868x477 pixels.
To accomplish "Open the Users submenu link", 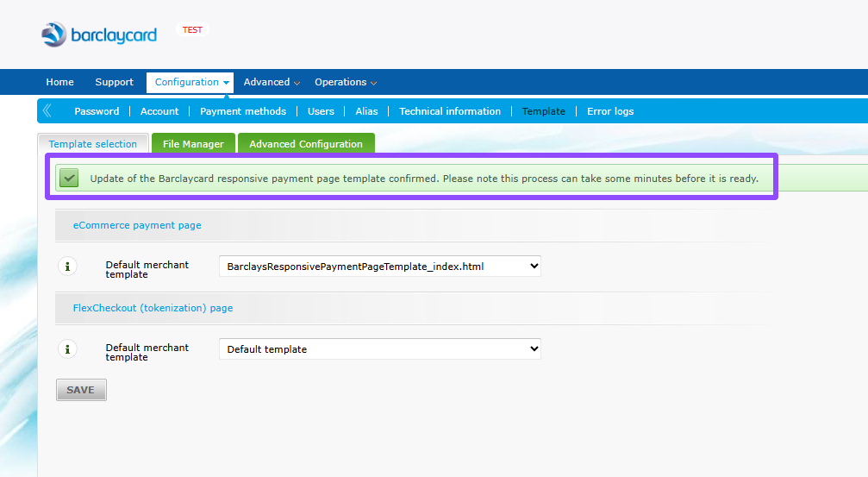I will (321, 111).
